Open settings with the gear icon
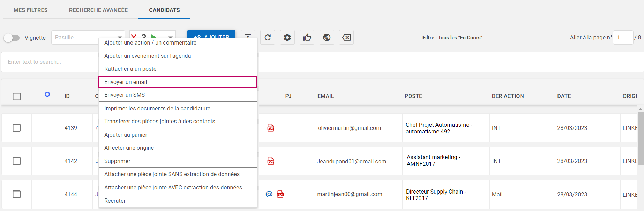644x211 pixels. point(287,38)
